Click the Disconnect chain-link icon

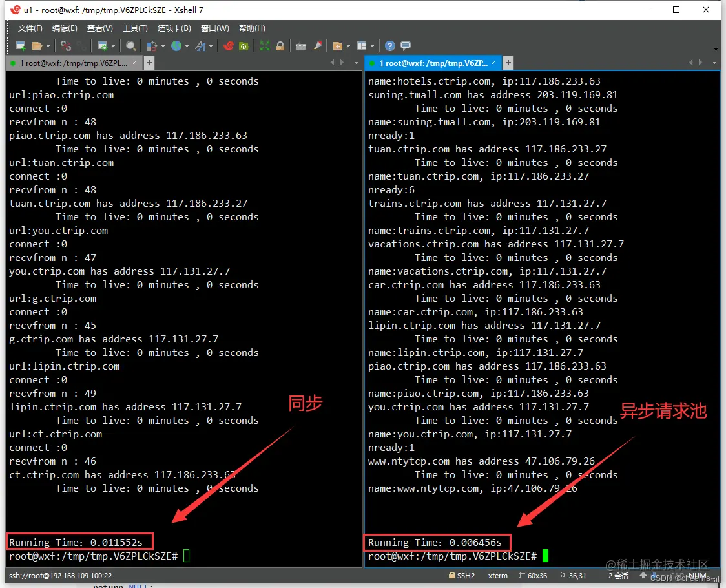tap(66, 46)
